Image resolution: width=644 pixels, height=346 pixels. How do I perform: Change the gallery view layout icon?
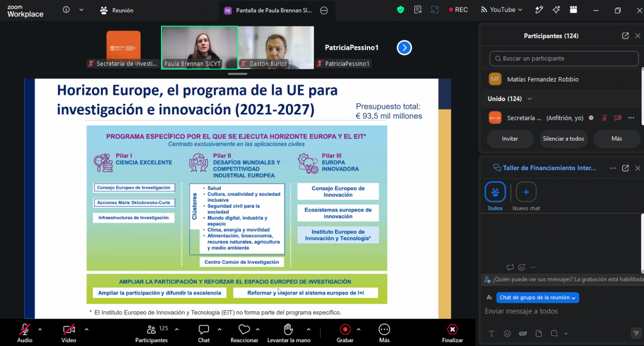coord(573,10)
